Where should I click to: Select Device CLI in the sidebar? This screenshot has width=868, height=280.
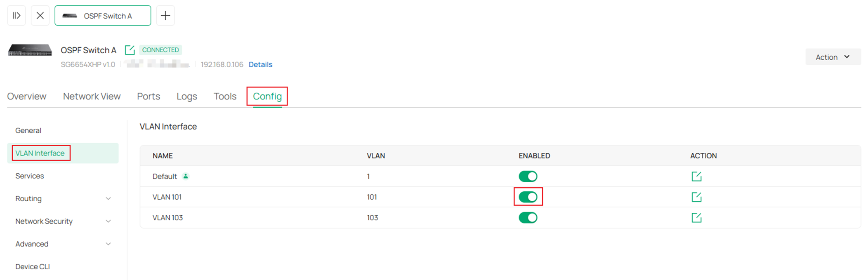click(x=32, y=266)
